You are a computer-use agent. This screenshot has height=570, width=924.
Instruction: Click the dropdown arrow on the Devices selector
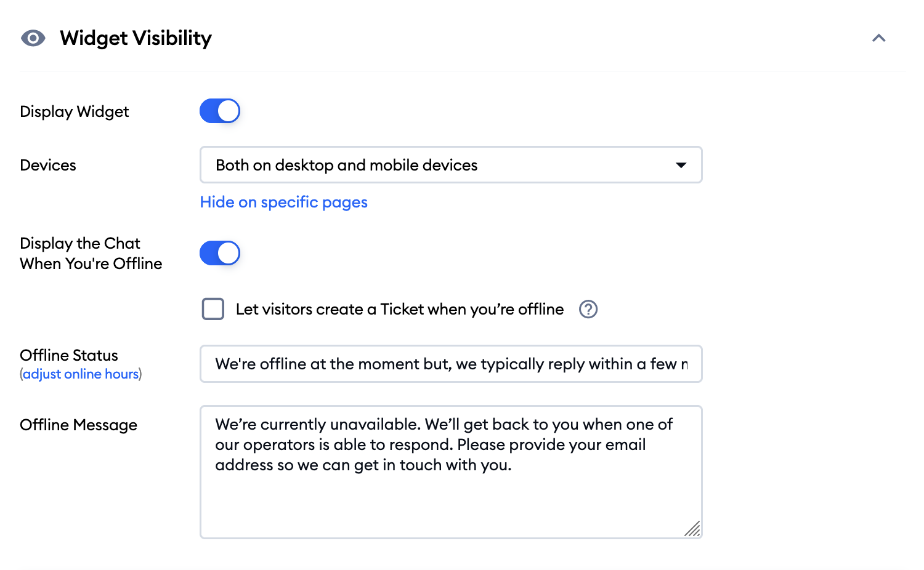pyautogui.click(x=681, y=165)
